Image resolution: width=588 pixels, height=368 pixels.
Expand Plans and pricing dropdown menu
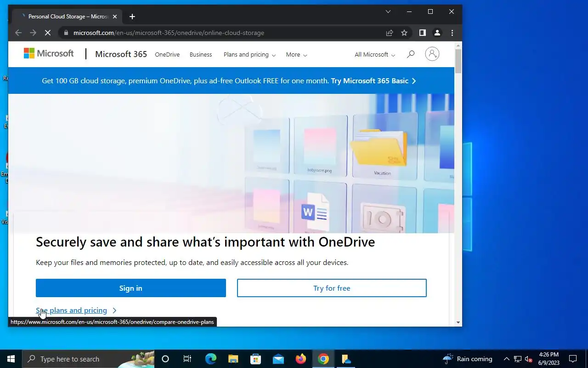(249, 54)
